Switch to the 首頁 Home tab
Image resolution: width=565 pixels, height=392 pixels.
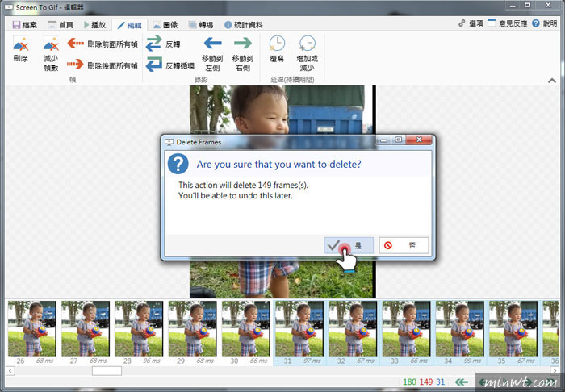point(61,25)
